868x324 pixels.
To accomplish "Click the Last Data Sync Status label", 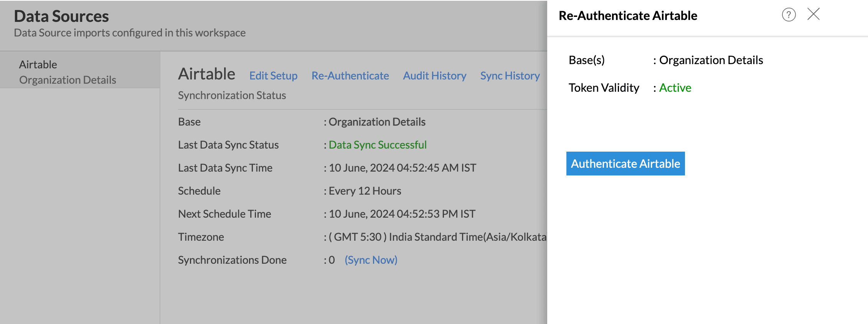I will [228, 145].
